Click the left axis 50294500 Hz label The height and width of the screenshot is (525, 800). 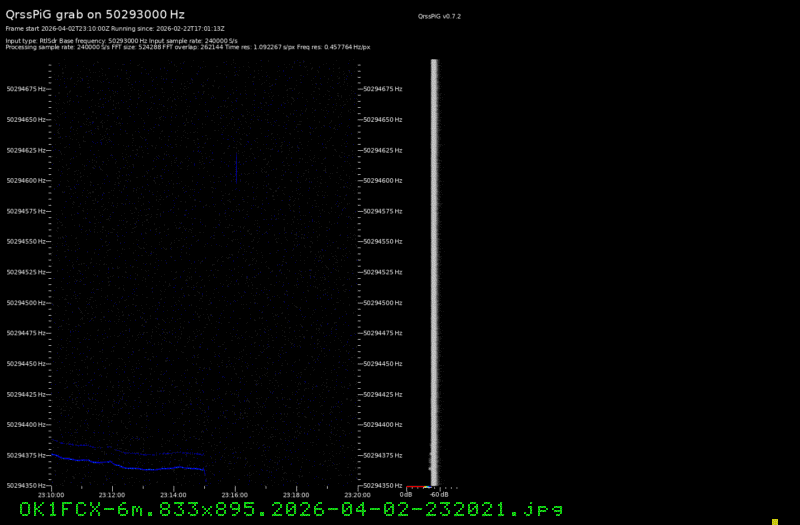26,303
